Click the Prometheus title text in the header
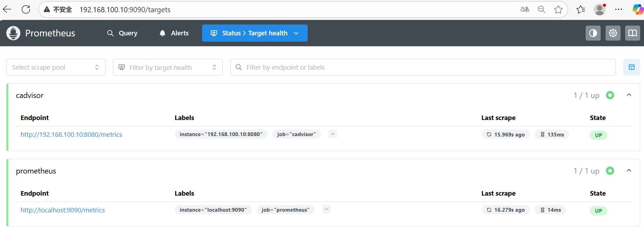This screenshot has width=644, height=232. pos(50,33)
